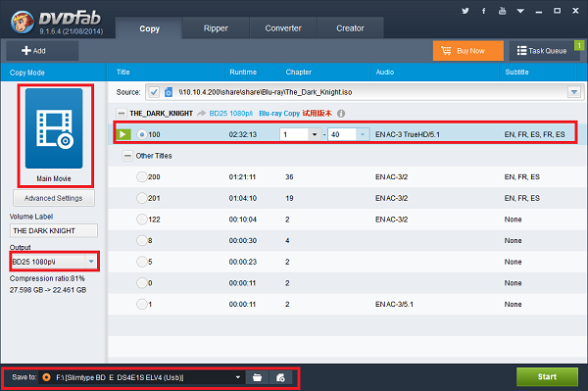Open the Task Queue

[x=542, y=51]
